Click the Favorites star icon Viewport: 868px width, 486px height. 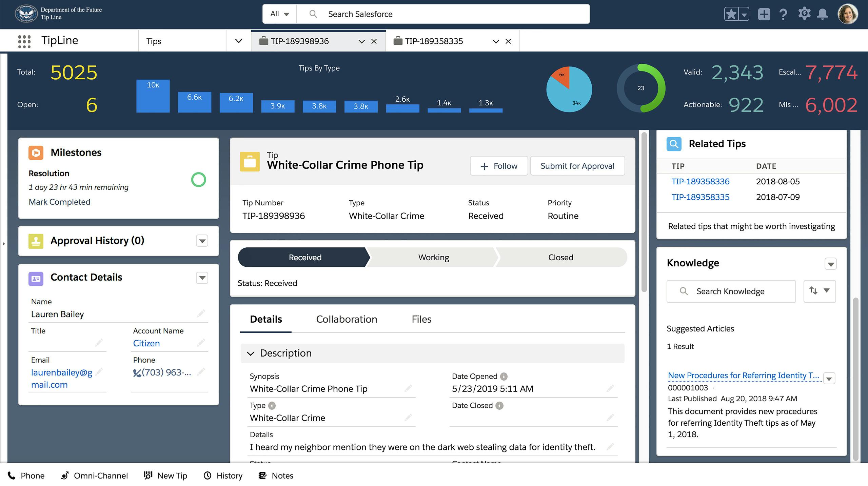(x=731, y=14)
